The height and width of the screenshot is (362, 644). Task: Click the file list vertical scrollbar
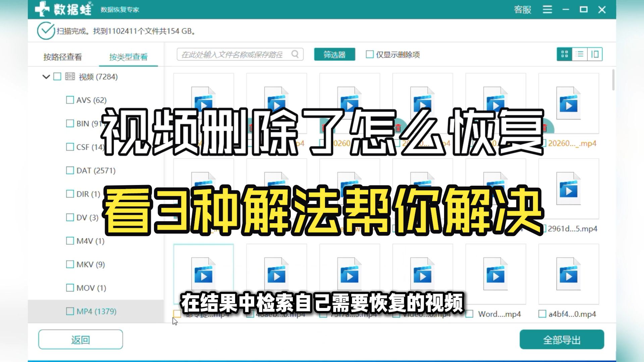point(613,80)
